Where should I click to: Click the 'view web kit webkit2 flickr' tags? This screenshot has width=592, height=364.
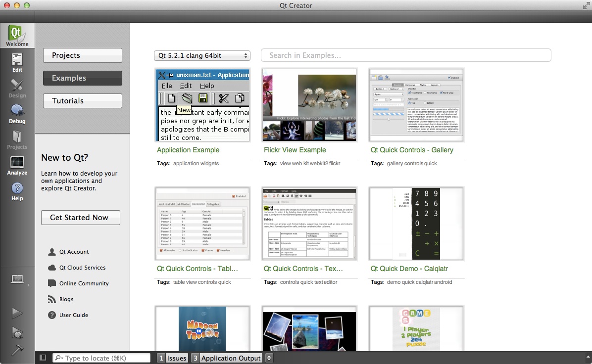click(310, 164)
